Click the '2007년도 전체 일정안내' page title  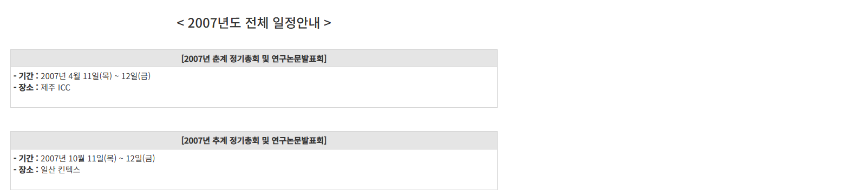(x=254, y=23)
